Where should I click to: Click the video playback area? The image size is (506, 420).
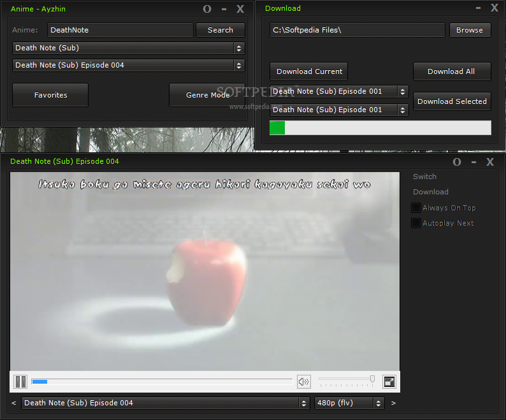(x=205, y=271)
